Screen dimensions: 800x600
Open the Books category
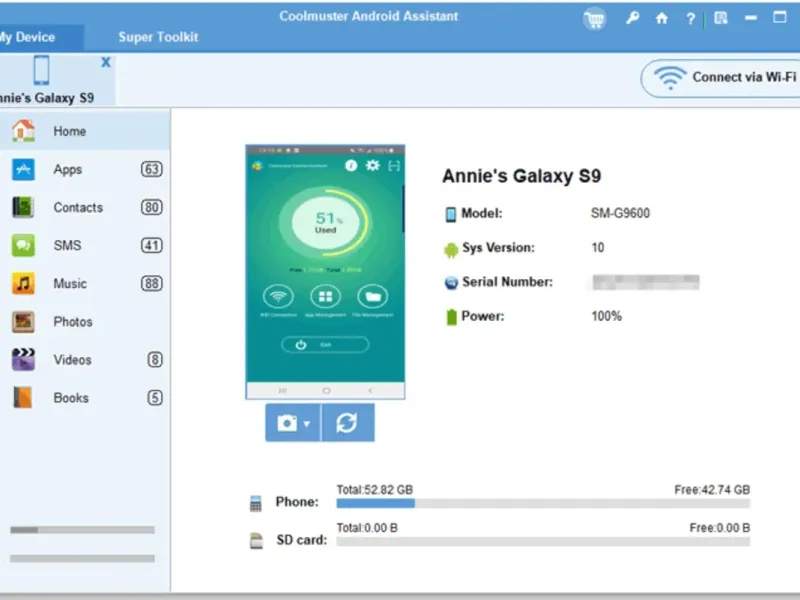(85, 398)
